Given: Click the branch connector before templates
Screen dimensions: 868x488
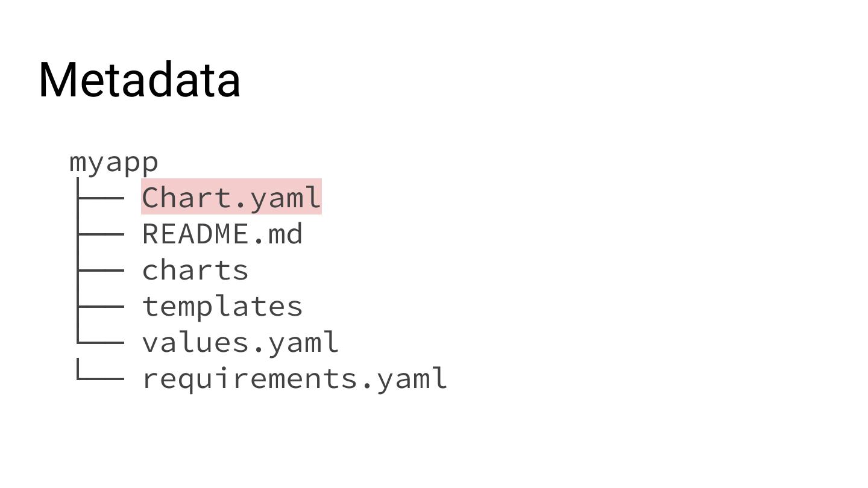Looking at the screenshot, I should coord(101,307).
